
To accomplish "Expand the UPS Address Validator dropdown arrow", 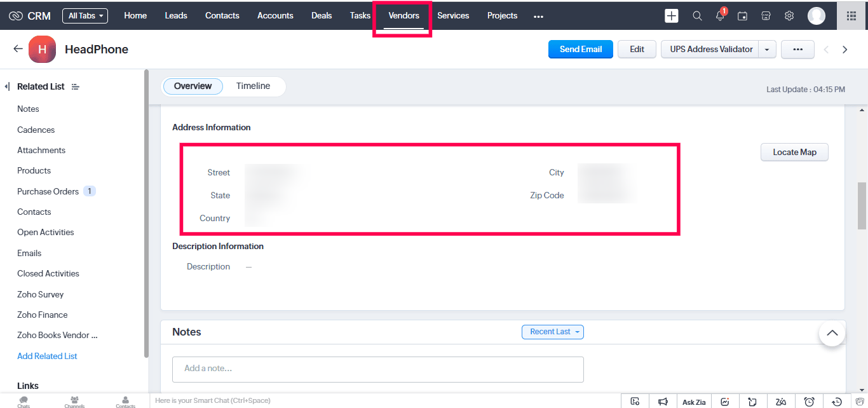I will pyautogui.click(x=768, y=50).
